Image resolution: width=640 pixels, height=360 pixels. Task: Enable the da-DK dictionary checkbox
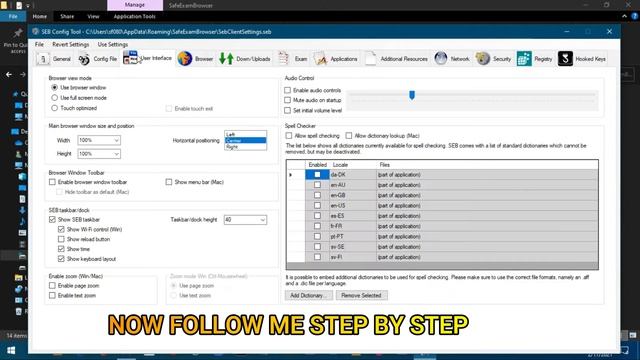coord(317,175)
